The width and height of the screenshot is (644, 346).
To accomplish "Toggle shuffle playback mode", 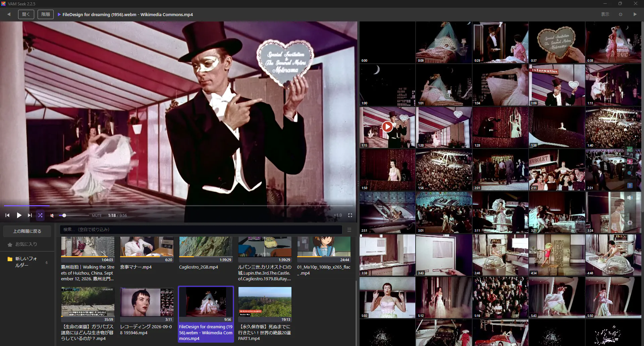I will [40, 215].
